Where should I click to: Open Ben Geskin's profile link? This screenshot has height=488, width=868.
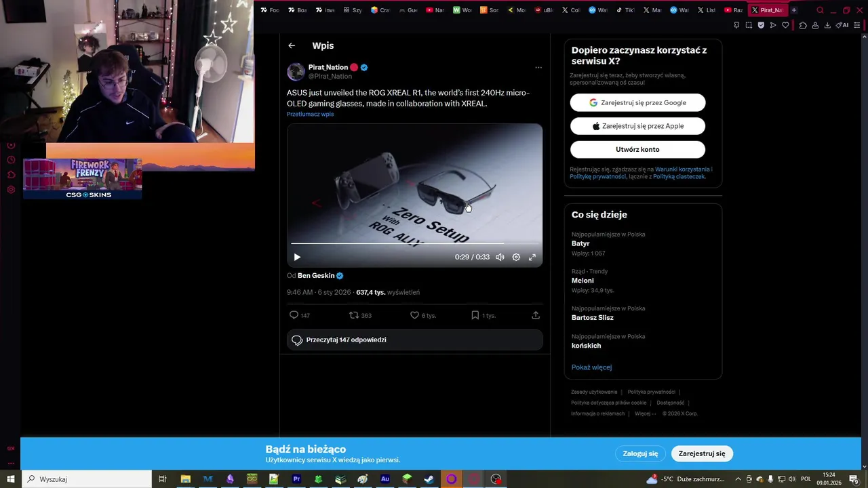pyautogui.click(x=316, y=276)
